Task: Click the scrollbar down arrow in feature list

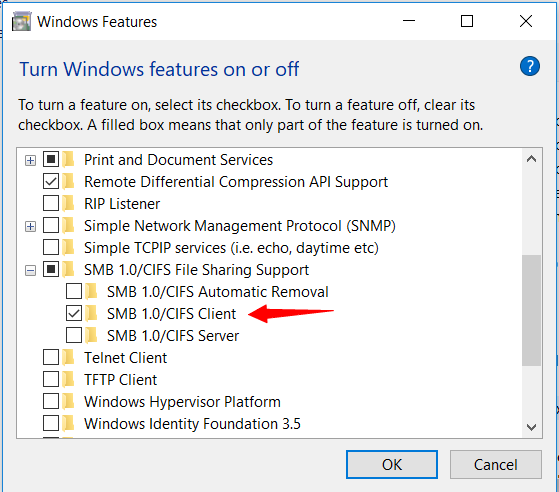Action: tap(531, 427)
